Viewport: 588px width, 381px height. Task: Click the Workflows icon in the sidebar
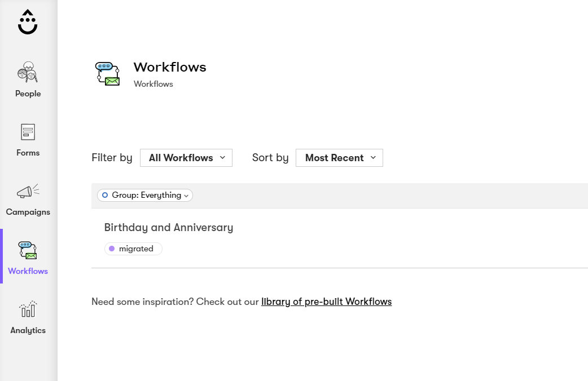pyautogui.click(x=28, y=250)
